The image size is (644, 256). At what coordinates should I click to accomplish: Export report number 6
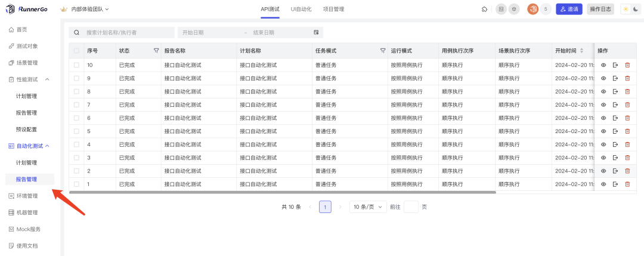click(615, 118)
